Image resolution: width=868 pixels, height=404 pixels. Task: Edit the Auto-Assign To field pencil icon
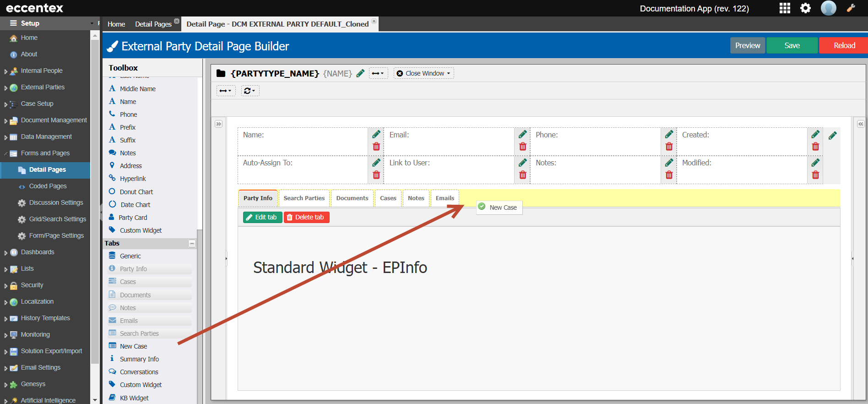click(x=376, y=163)
